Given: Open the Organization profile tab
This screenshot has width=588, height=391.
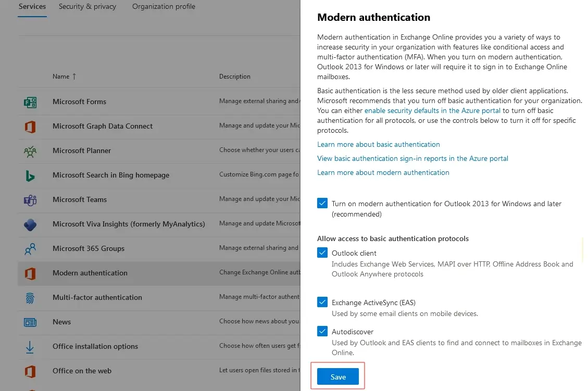Looking at the screenshot, I should point(164,7).
